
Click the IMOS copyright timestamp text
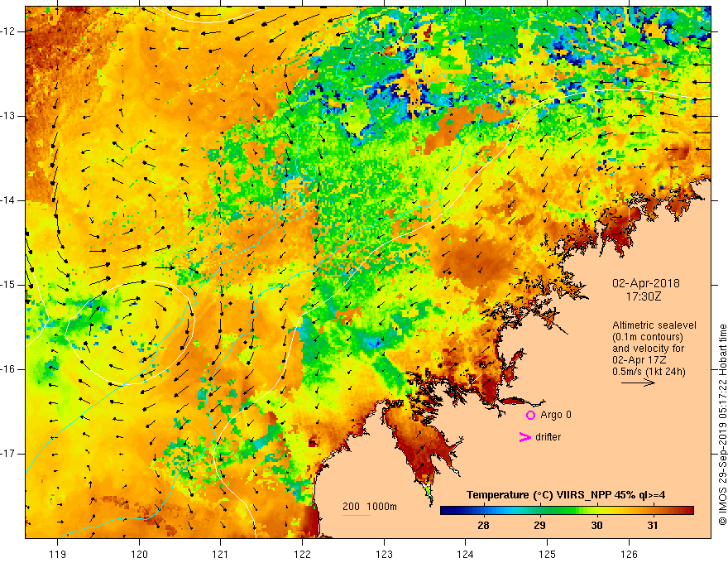tap(722, 425)
